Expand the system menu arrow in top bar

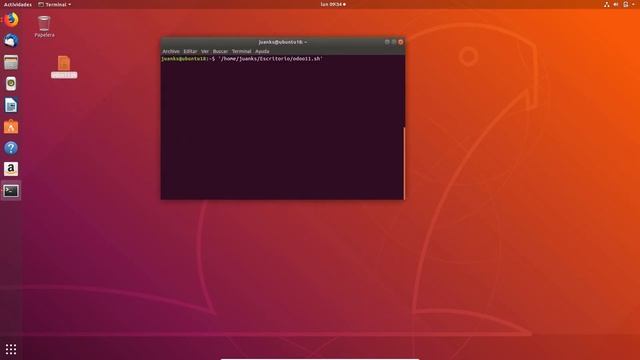633,4
